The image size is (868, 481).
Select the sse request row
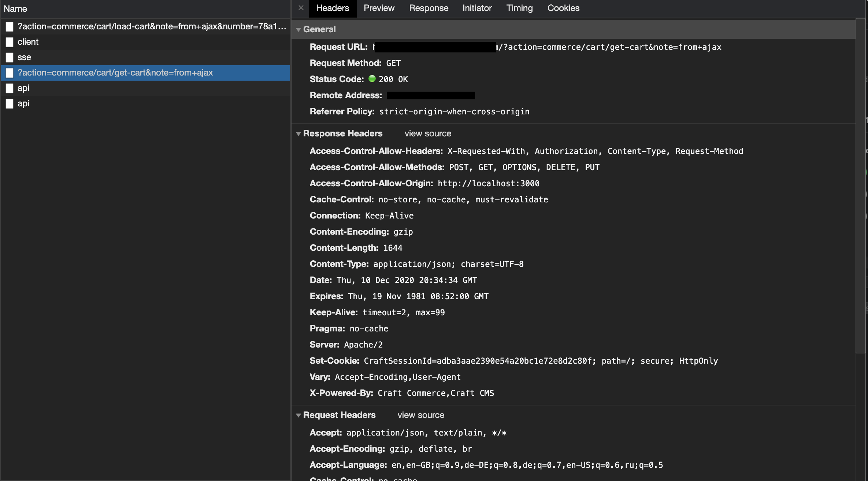point(145,57)
